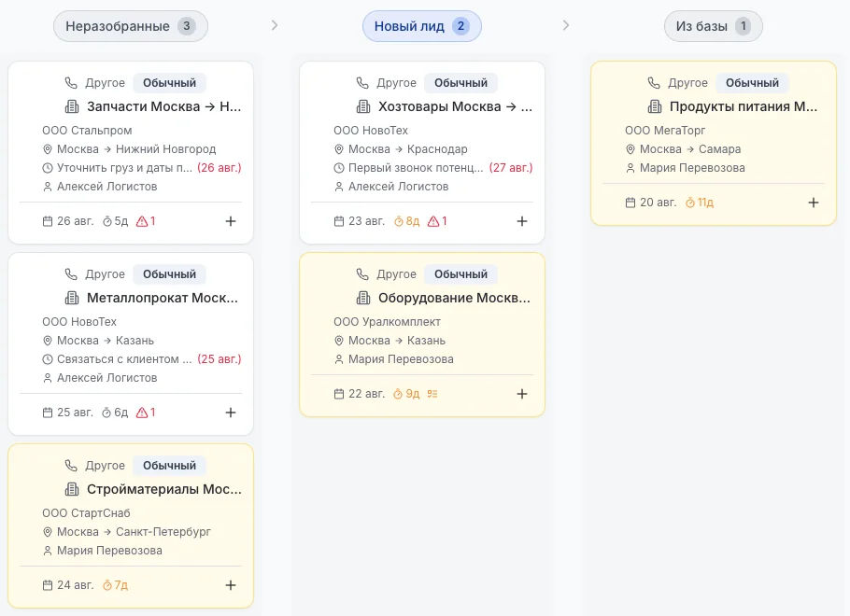
Task: Open deal Запчасти Москва → Н...
Action: click(163, 106)
